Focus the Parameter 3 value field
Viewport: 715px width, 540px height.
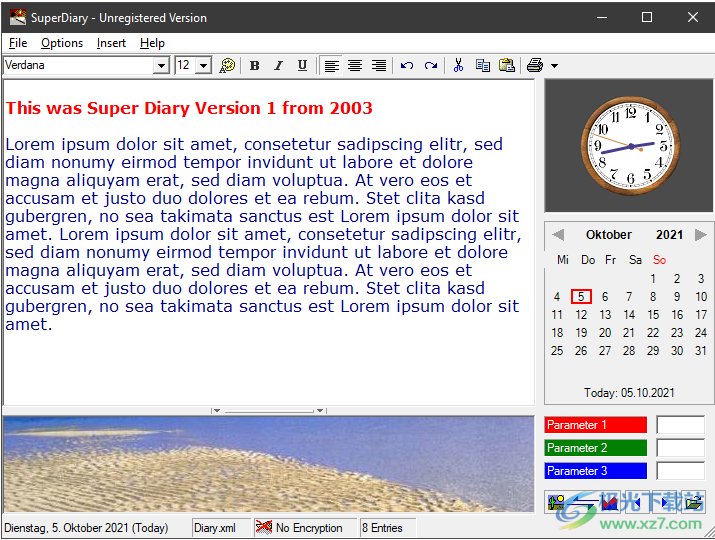pos(680,471)
